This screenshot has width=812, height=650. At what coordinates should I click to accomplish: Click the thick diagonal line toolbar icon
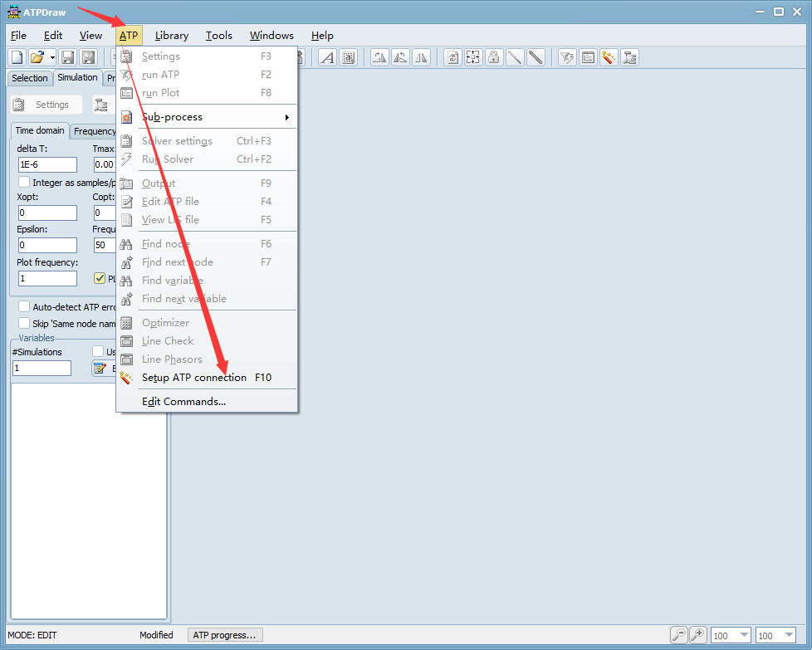pyautogui.click(x=536, y=57)
